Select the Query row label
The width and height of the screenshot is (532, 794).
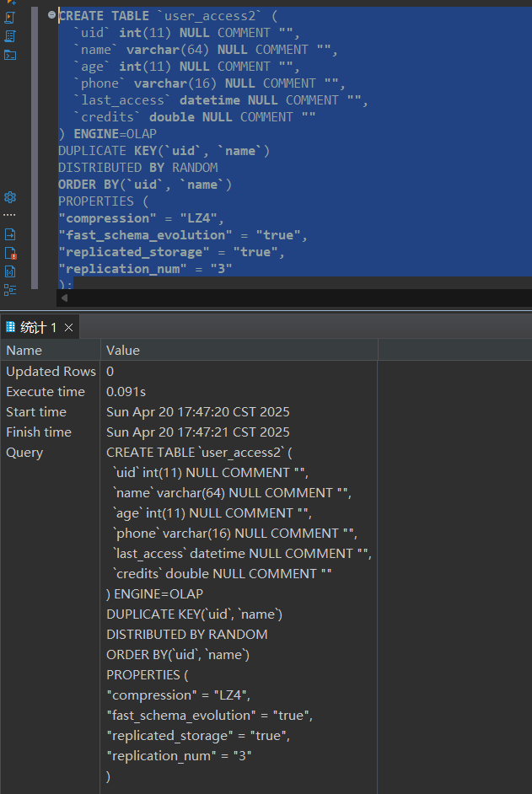[24, 453]
